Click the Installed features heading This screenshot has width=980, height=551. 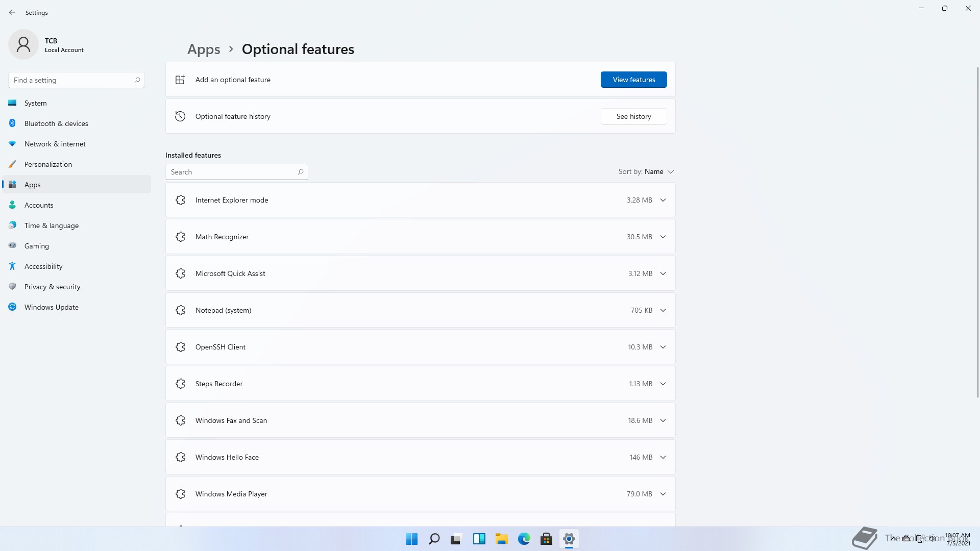click(193, 155)
